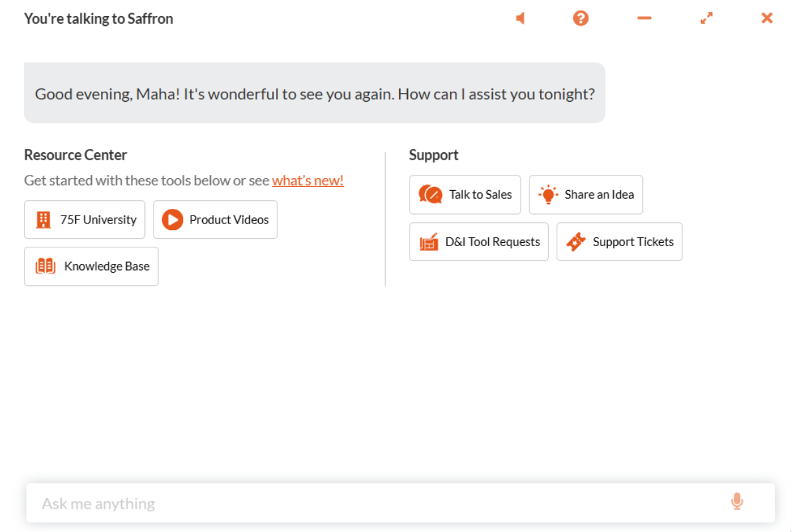Open the Support Tickets button
Screen dimensions: 798x532
[x=619, y=241]
